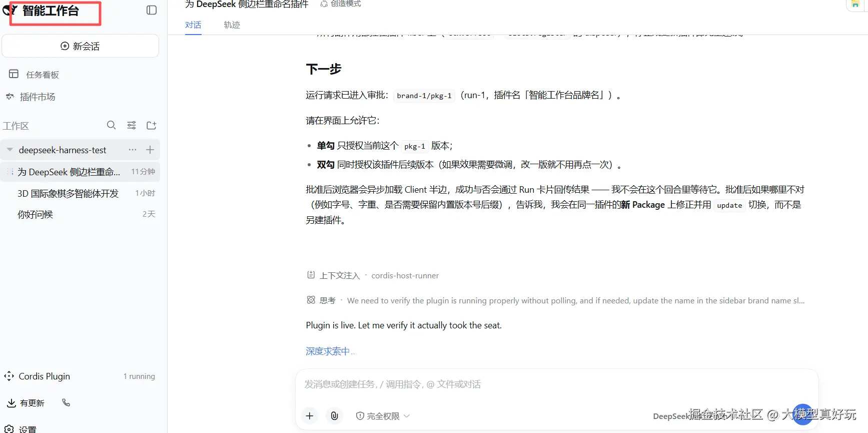This screenshot has height=433, width=868.
Task: Open 设置 settings
Action: (21, 429)
